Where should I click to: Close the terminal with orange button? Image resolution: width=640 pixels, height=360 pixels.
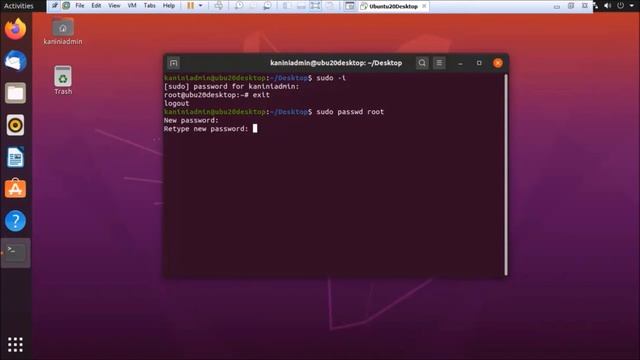498,63
